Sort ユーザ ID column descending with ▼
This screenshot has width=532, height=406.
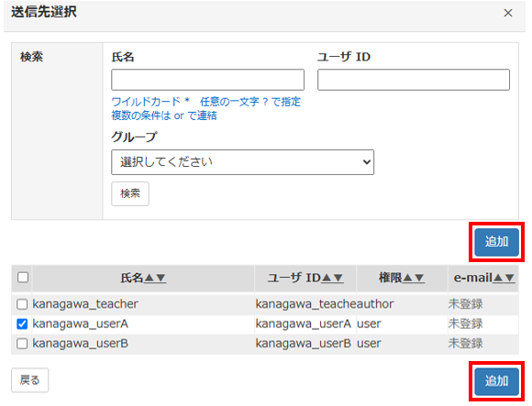338,279
